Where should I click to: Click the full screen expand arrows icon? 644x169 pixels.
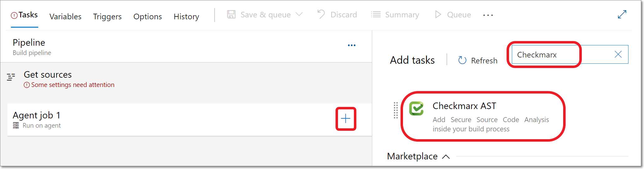point(622,14)
